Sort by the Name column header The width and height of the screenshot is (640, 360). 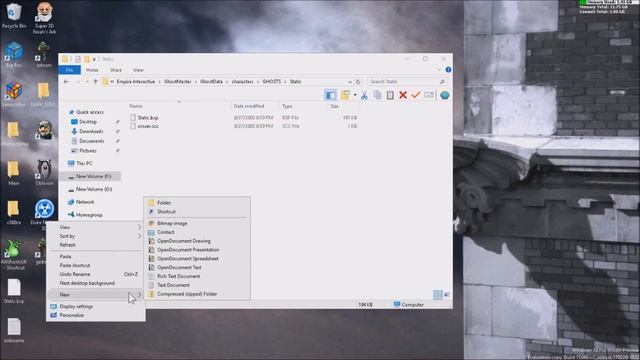[x=179, y=106]
